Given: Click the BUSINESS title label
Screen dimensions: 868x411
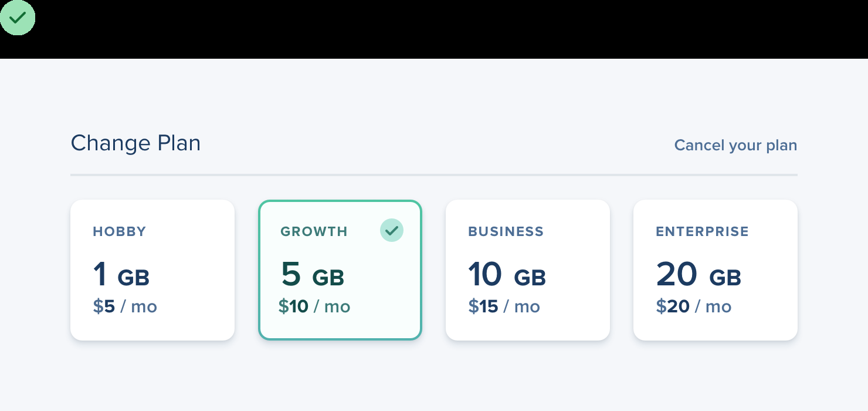Looking at the screenshot, I should tap(506, 231).
